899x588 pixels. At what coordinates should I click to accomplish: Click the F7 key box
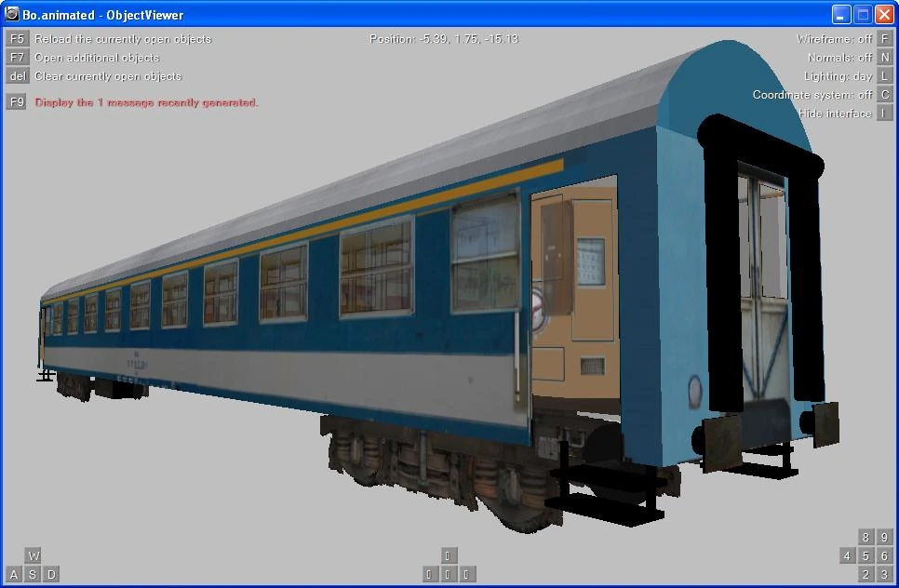pos(17,58)
